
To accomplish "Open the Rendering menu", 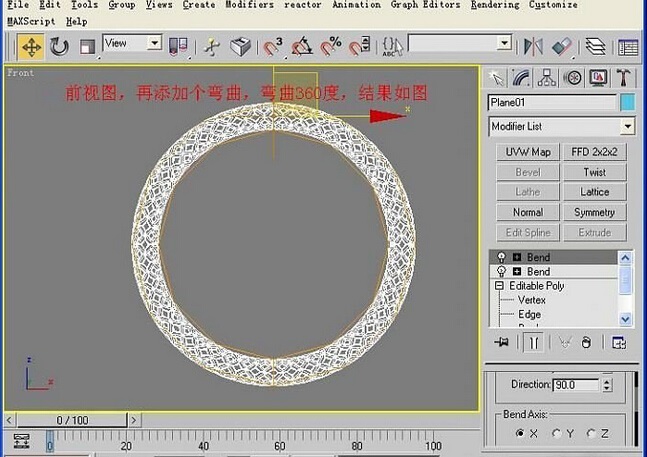I will (x=495, y=5).
